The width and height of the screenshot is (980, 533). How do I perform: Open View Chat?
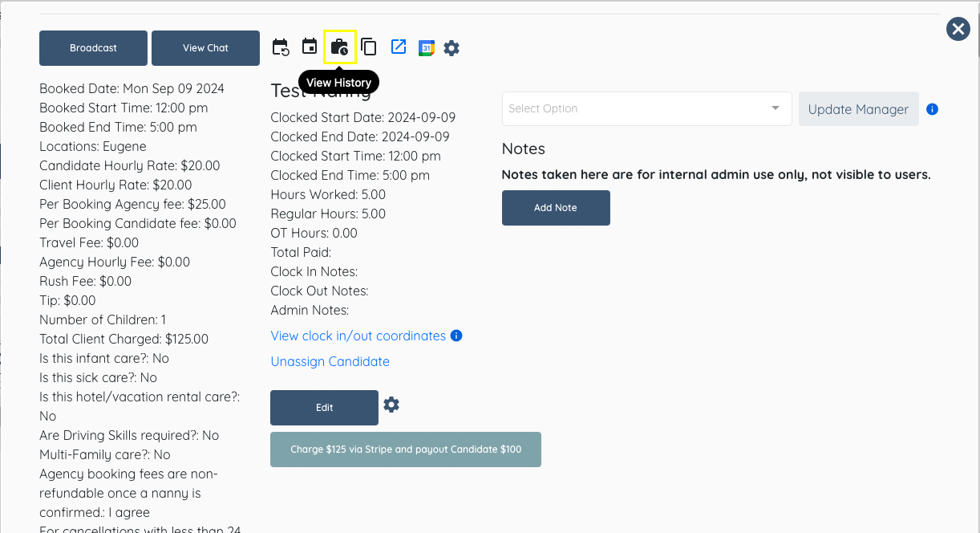205,48
